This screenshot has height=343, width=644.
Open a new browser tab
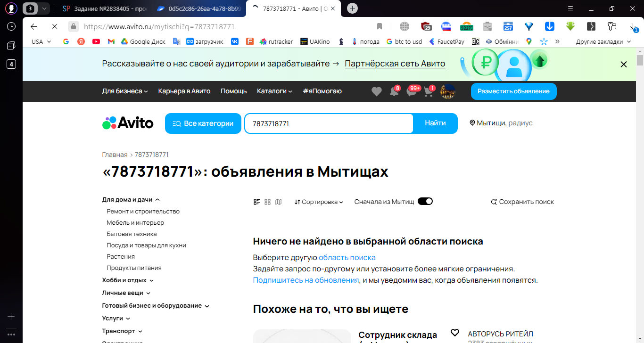point(352,8)
